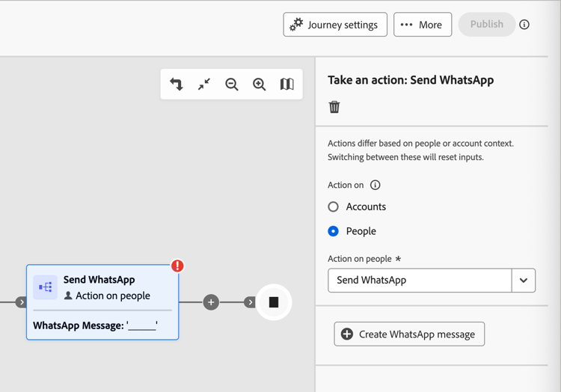The image size is (561, 392).
Task: Select the Send WhatsApp node card
Action: pyautogui.click(x=102, y=302)
